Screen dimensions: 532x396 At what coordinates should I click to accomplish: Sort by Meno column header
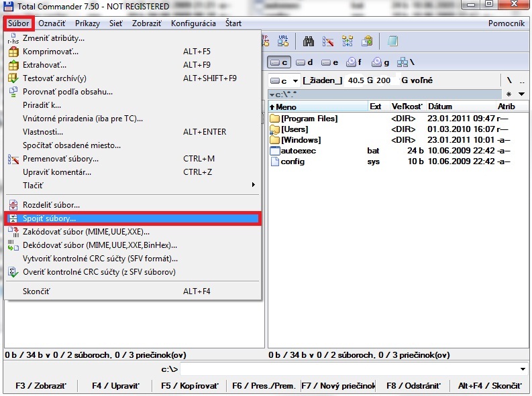pyautogui.click(x=318, y=107)
